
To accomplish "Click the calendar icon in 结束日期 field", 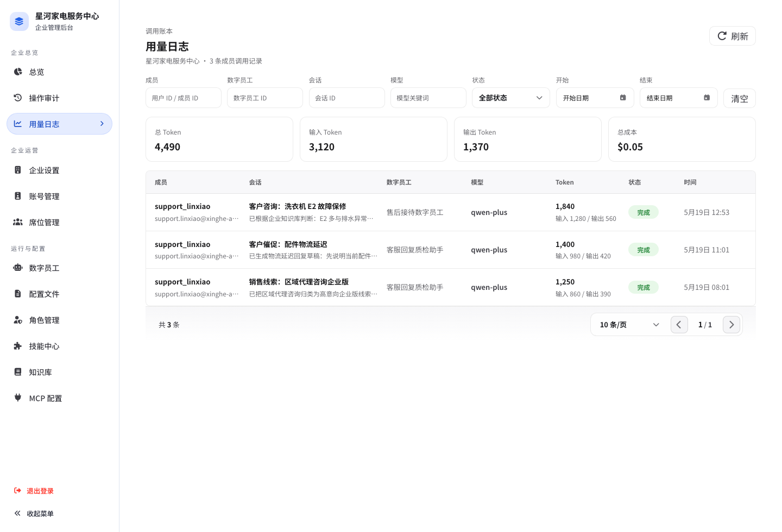I will tap(707, 98).
